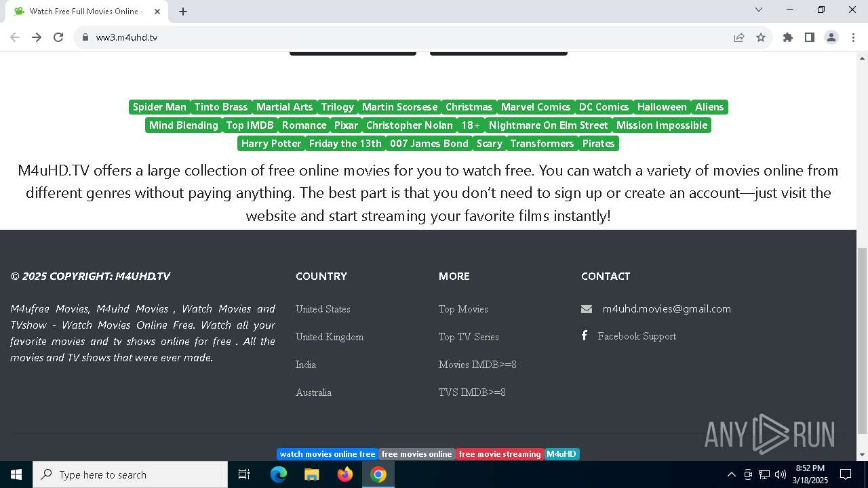This screenshot has height=488, width=868.
Task: Click the email envelope icon
Action: pyautogui.click(x=587, y=309)
